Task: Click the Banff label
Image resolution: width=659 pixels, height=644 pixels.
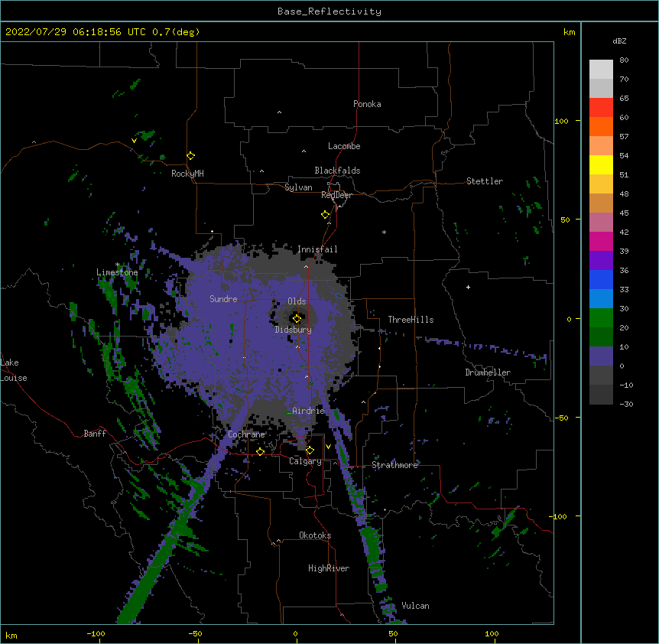Action: 95,434
